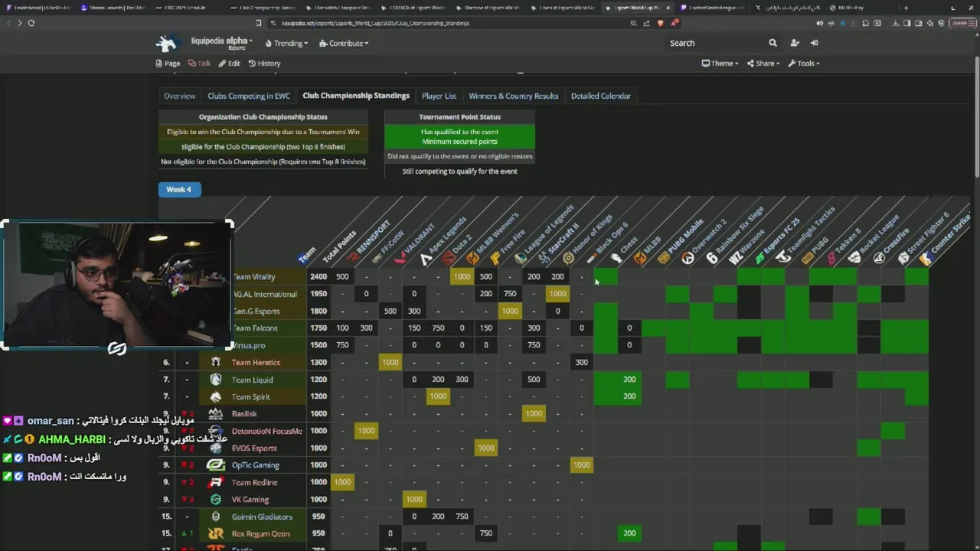
Task: Open the Counter Strike column icon
Action: click(926, 258)
